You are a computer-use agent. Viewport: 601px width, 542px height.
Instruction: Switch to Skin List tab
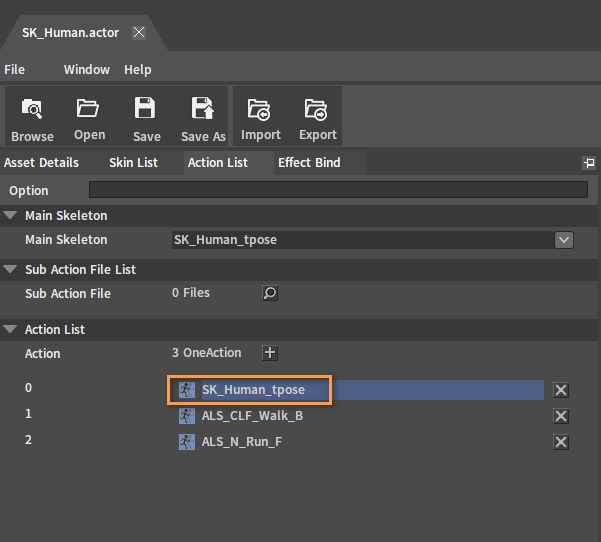point(133,163)
